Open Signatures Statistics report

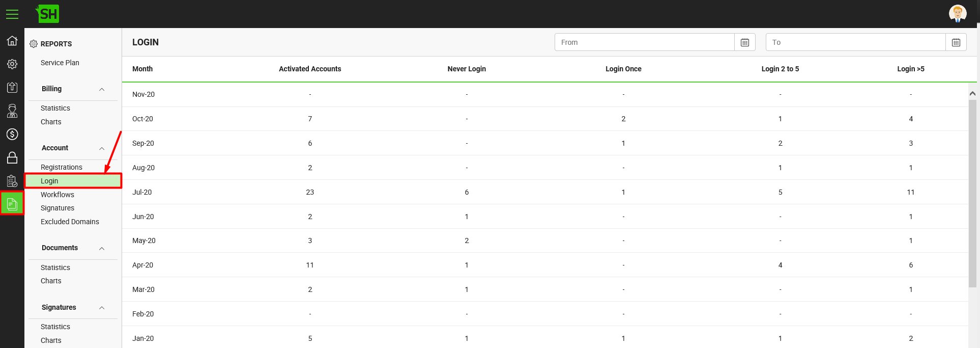point(55,327)
